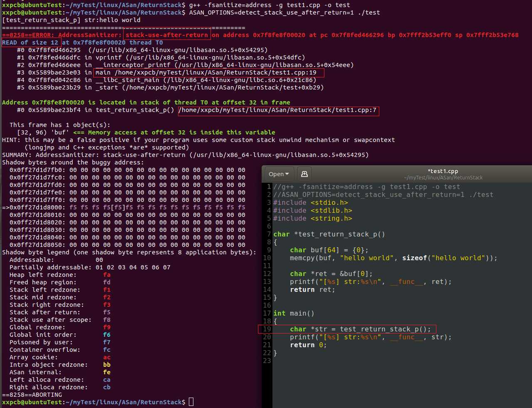
Task: Click 'SUMMARY: AddressSanitizer: stack-use-after-return' line
Action: point(185,155)
